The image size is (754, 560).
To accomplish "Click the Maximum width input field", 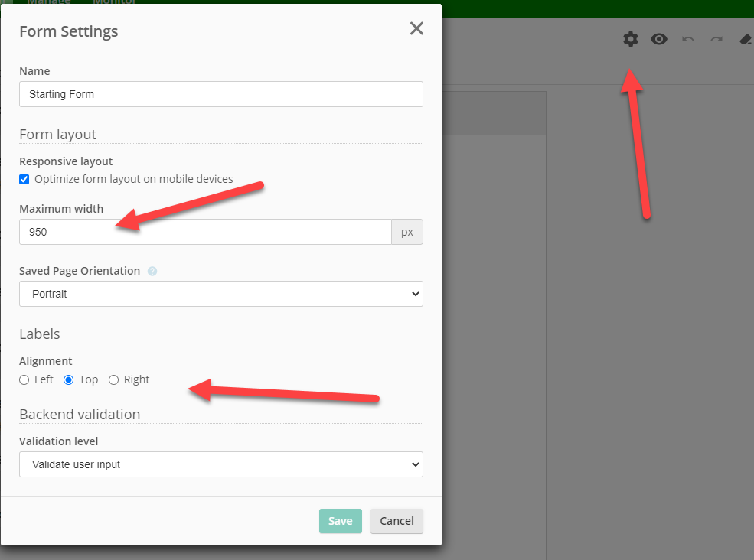I will click(x=205, y=232).
